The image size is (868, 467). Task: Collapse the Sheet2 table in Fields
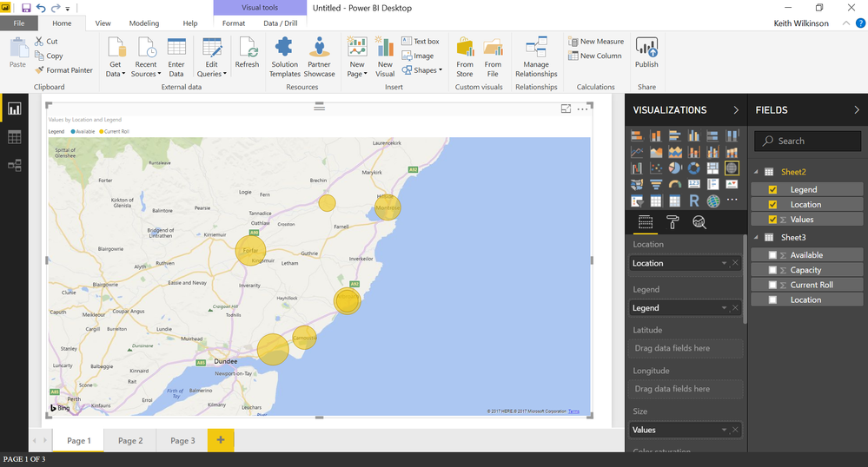click(756, 172)
